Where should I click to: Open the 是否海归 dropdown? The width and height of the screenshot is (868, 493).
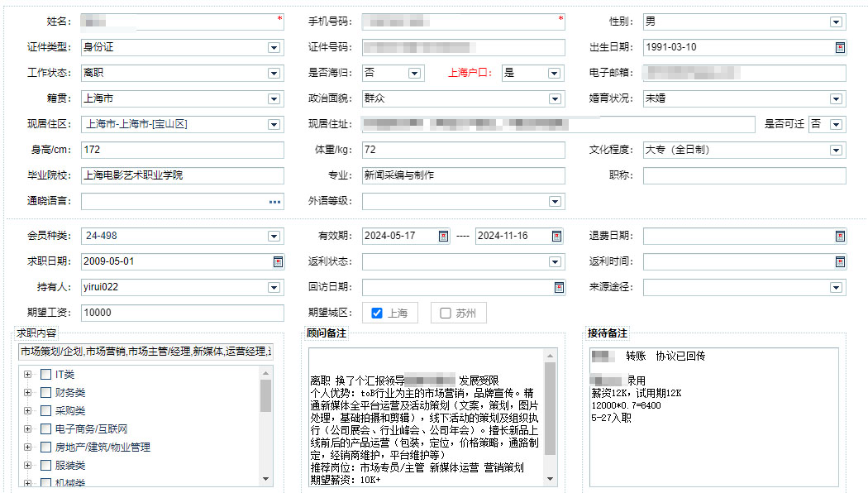pyautogui.click(x=414, y=73)
